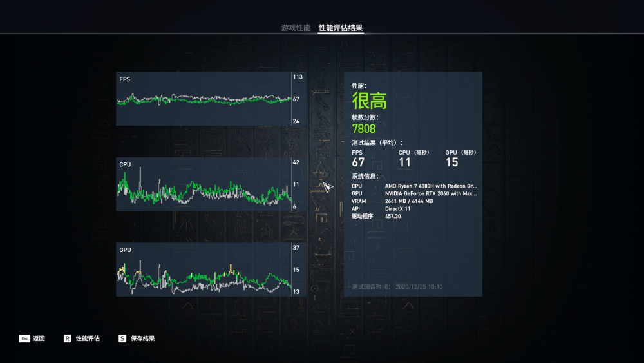Click the Esc key icon

pyautogui.click(x=24, y=338)
